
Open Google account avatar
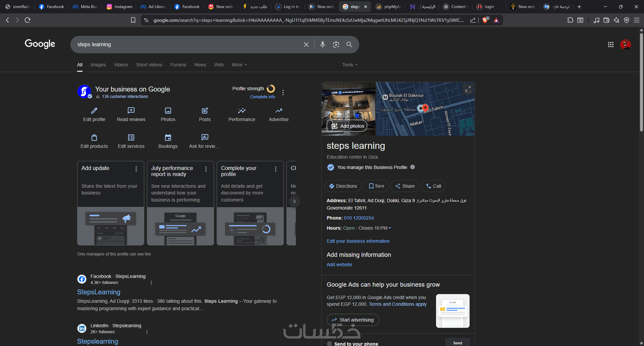pos(626,45)
